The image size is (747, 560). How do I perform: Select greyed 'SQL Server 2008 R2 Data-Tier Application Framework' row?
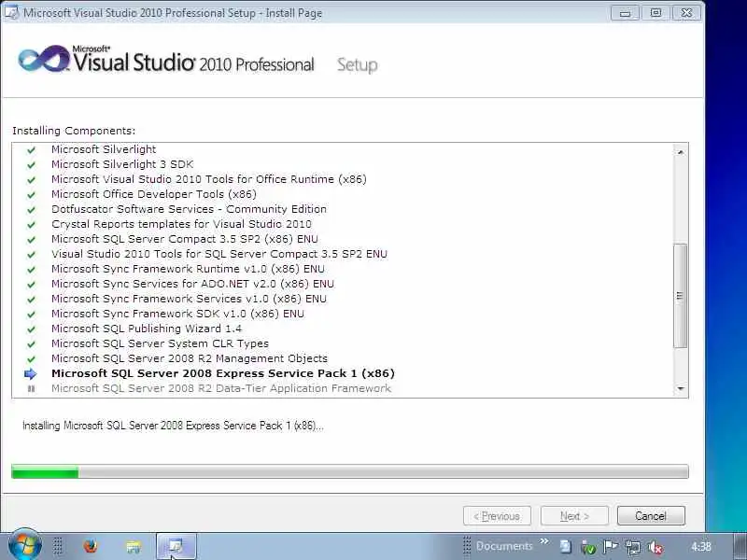tap(221, 388)
